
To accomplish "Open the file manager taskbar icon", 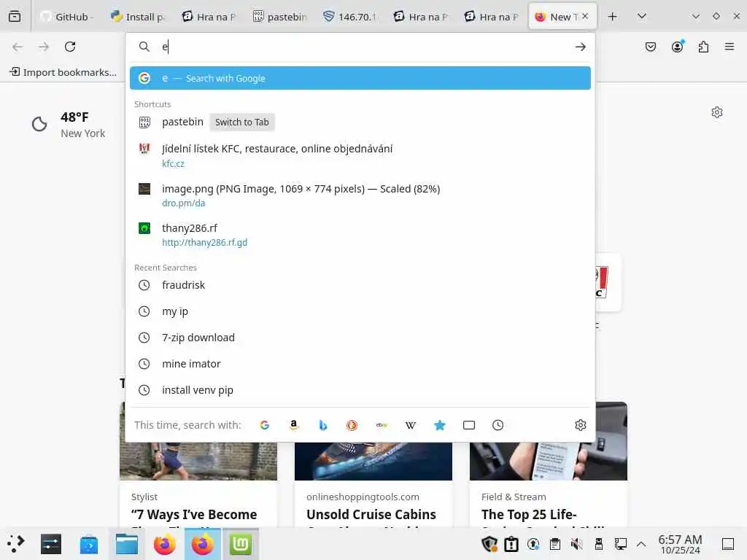I will pyautogui.click(x=127, y=544).
